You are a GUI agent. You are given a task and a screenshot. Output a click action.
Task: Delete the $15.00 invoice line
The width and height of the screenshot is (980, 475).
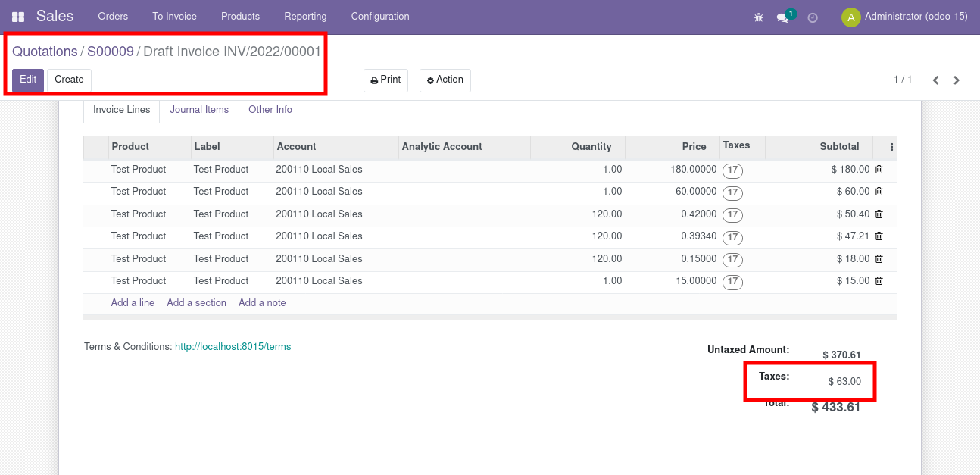coord(879,280)
